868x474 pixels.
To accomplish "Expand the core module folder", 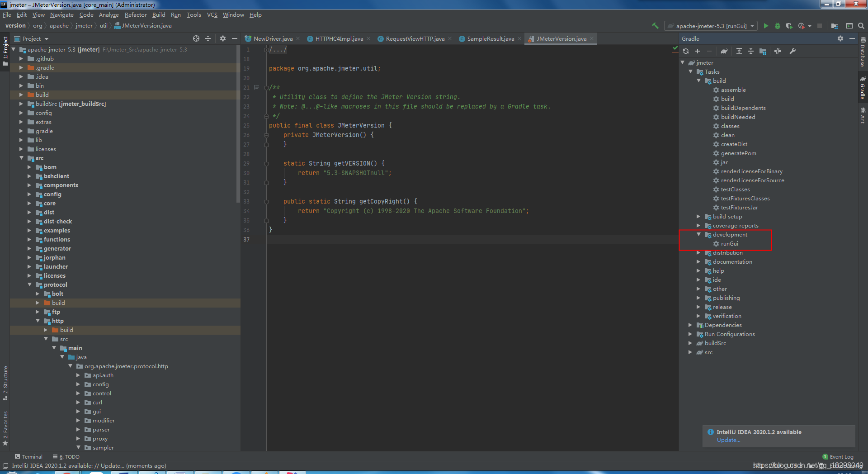I will [x=29, y=203].
